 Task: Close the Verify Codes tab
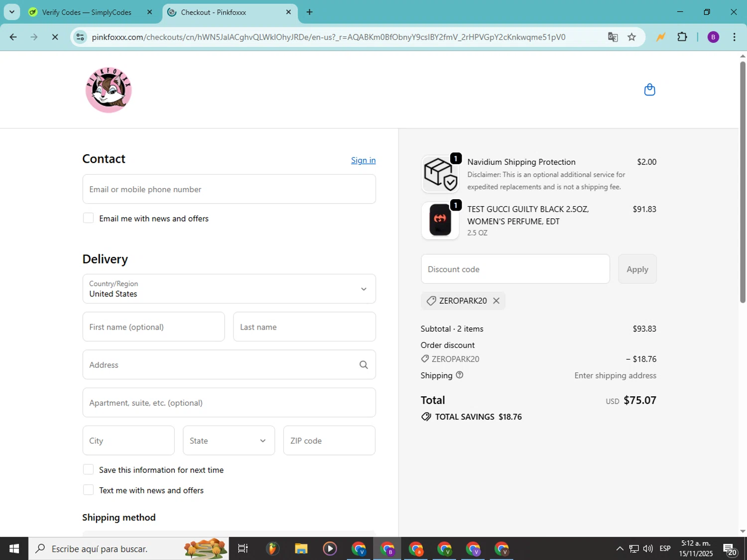tap(149, 12)
